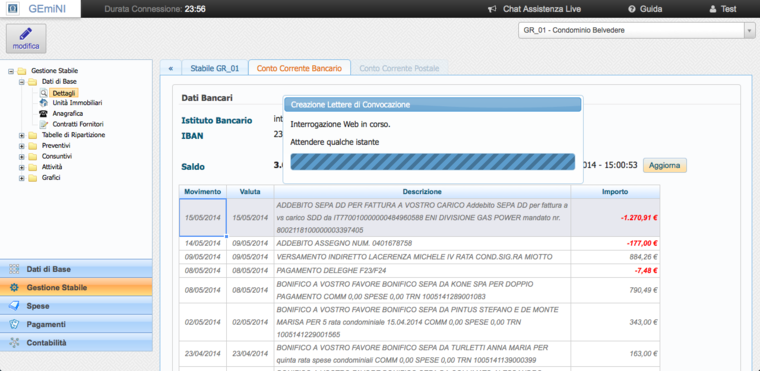The width and height of the screenshot is (760, 371).
Task: Click the striped progress bar
Action: pos(432,162)
